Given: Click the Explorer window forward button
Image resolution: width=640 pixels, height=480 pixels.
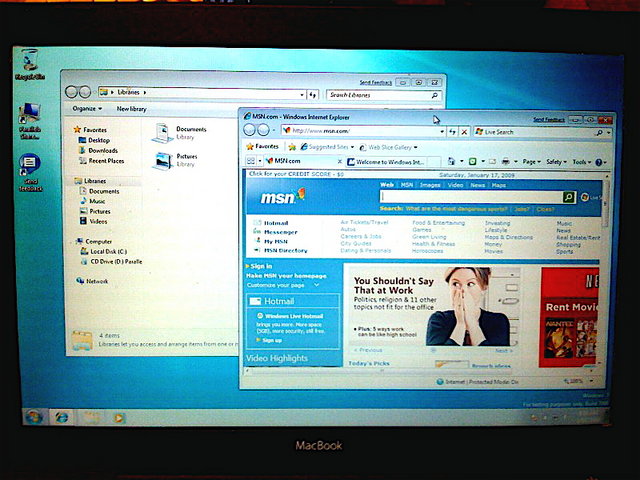Looking at the screenshot, I should point(85,92).
